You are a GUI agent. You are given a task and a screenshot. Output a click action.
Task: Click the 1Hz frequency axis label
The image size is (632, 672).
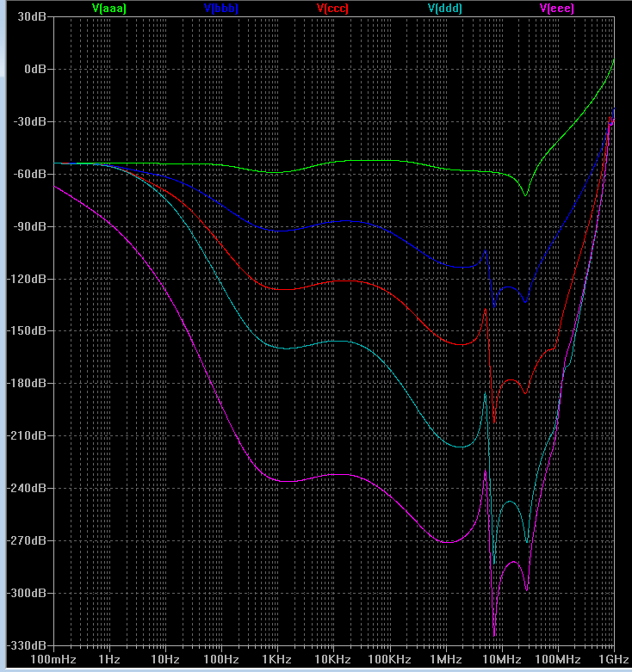109,659
